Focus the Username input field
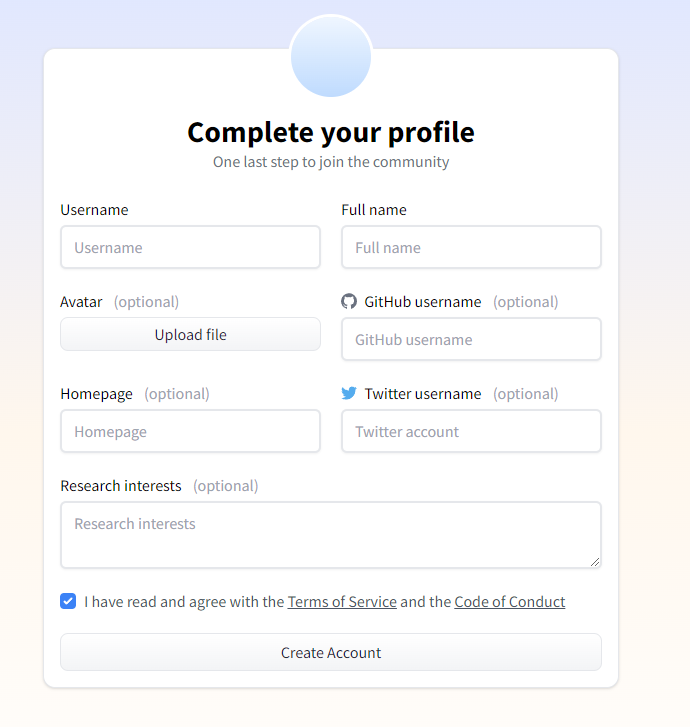Screen dimensions: 690x727 pyautogui.click(x=190, y=248)
